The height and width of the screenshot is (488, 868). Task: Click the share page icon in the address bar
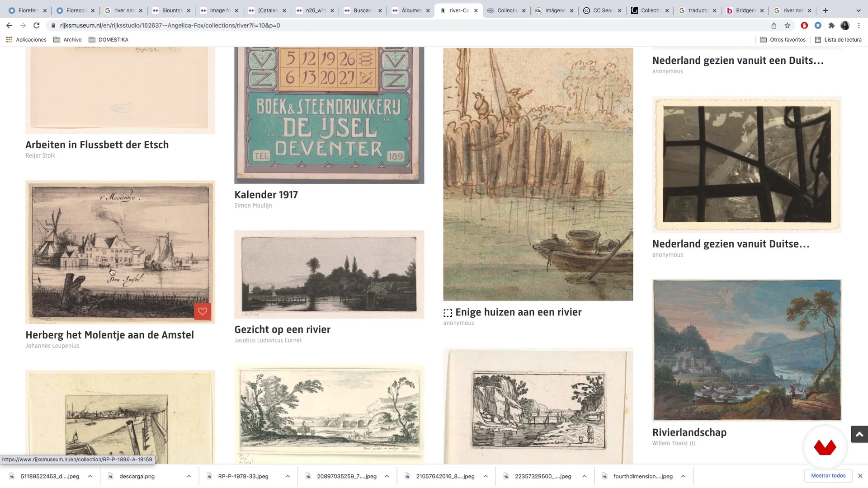coord(774,25)
